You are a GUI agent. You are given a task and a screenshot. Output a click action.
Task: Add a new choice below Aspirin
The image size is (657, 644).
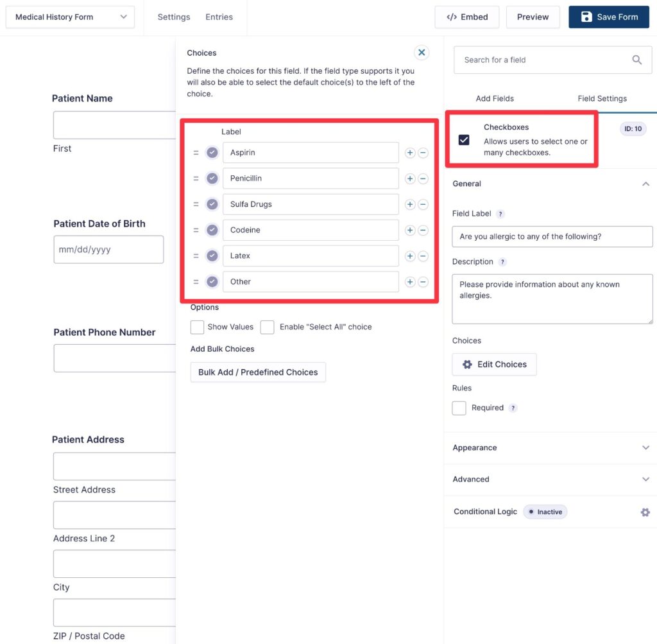(x=410, y=152)
